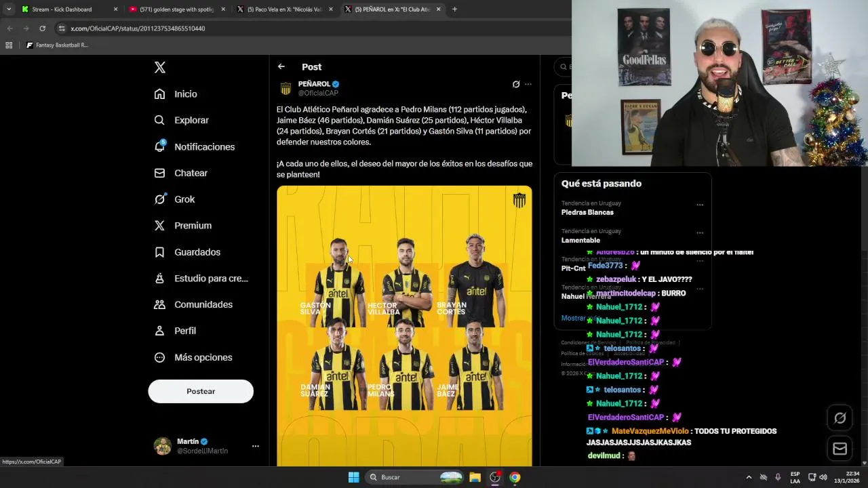Open Premium in sidebar
Screen dimensions: 868x488
click(182, 226)
